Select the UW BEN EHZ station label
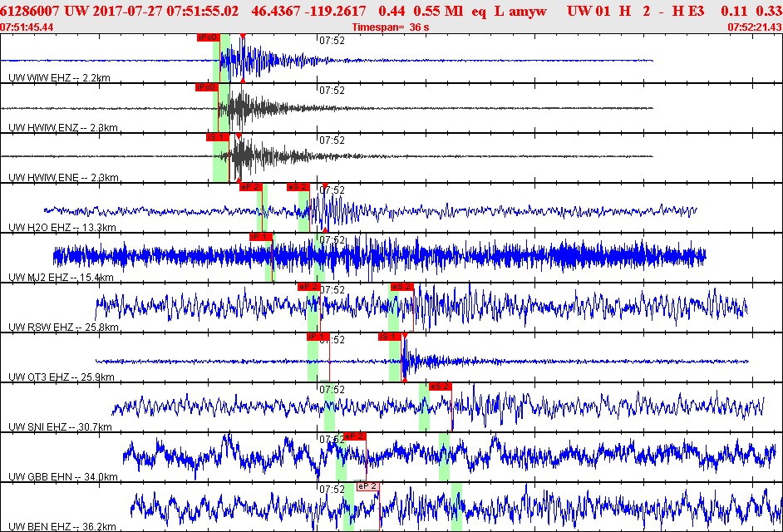This screenshot has width=783, height=532. (x=61, y=526)
